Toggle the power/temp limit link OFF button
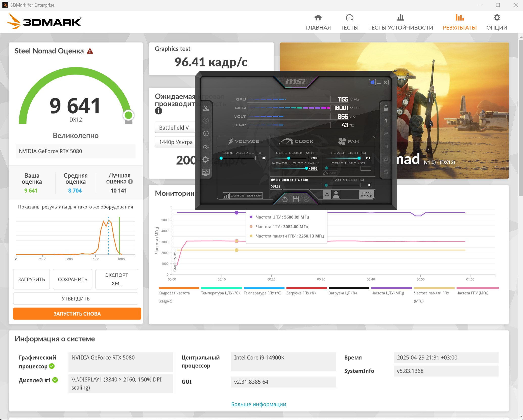Image resolution: width=523 pixels, height=420 pixels. pyautogui.click(x=330, y=173)
